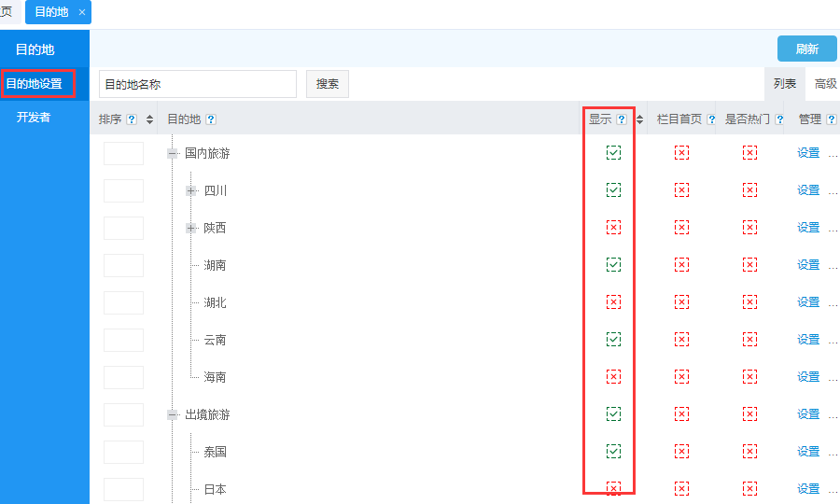Click help icon beside 管理 header
This screenshot has height=504, width=840.
[831, 119]
